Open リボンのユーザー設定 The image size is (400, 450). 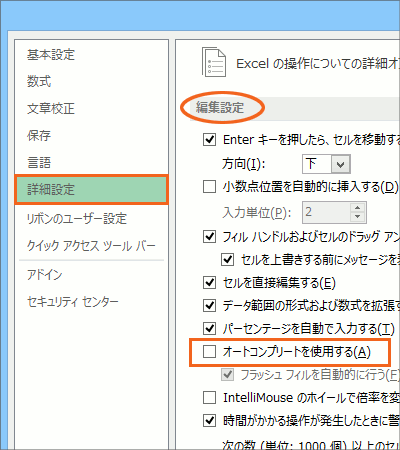point(77,219)
